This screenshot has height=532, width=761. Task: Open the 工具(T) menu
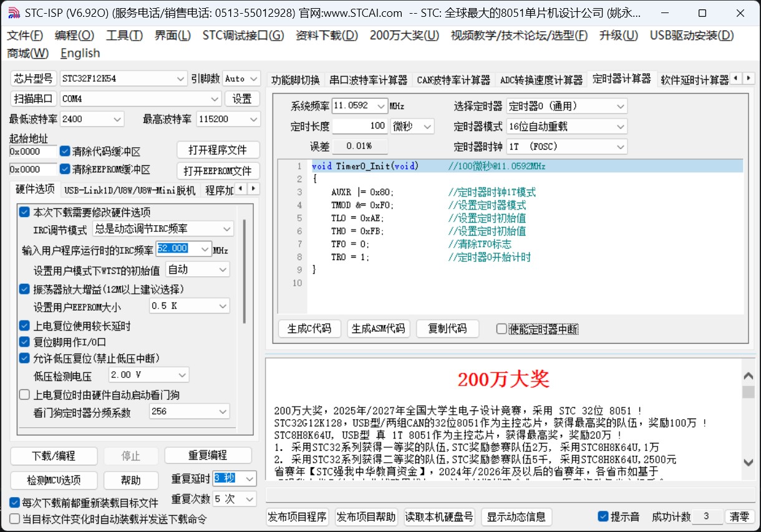click(124, 35)
